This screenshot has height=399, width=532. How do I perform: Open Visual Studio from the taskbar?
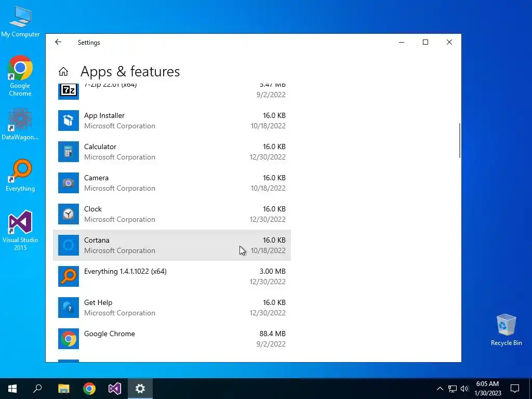click(x=115, y=389)
